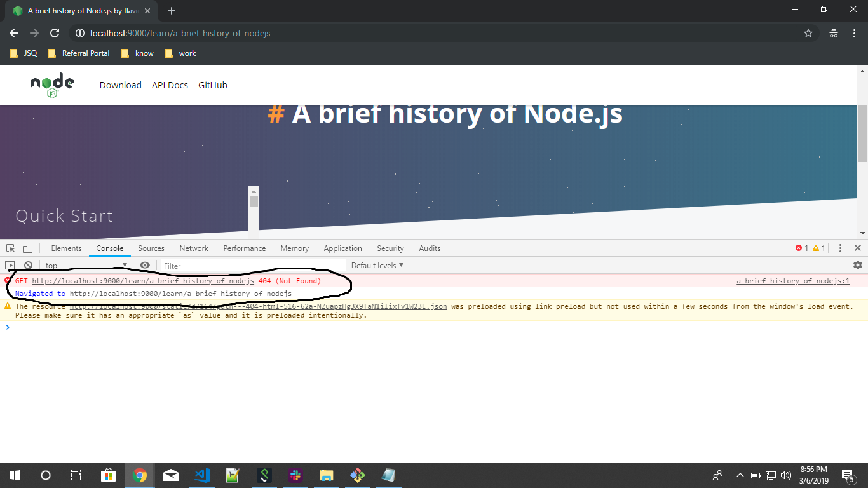
Task: Clear the console with the ban icon
Action: [28, 266]
